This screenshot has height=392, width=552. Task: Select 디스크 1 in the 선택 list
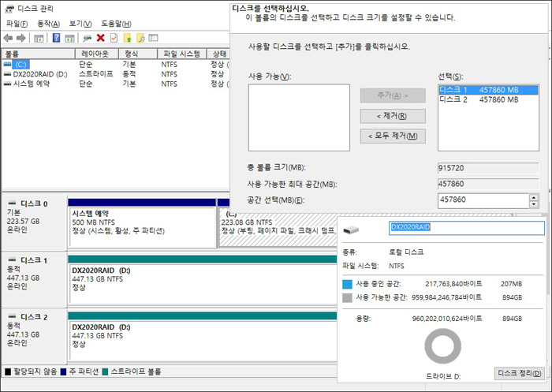tap(488, 90)
